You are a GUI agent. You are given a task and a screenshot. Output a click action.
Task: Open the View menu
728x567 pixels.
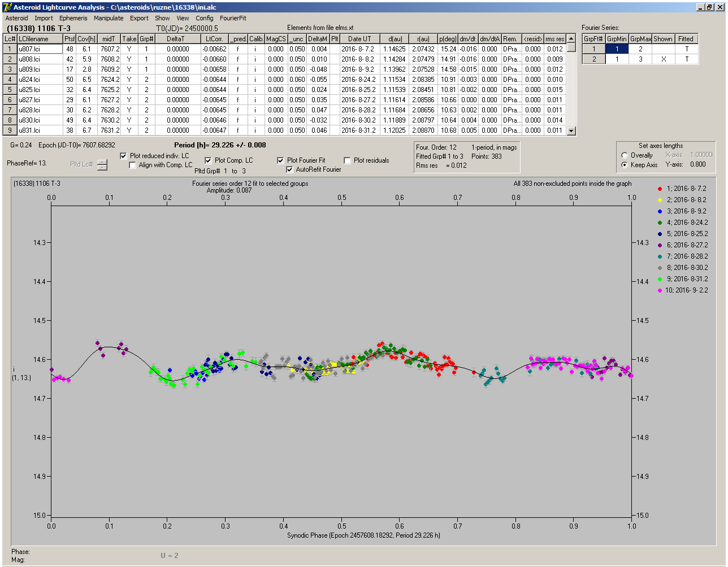[x=183, y=18]
